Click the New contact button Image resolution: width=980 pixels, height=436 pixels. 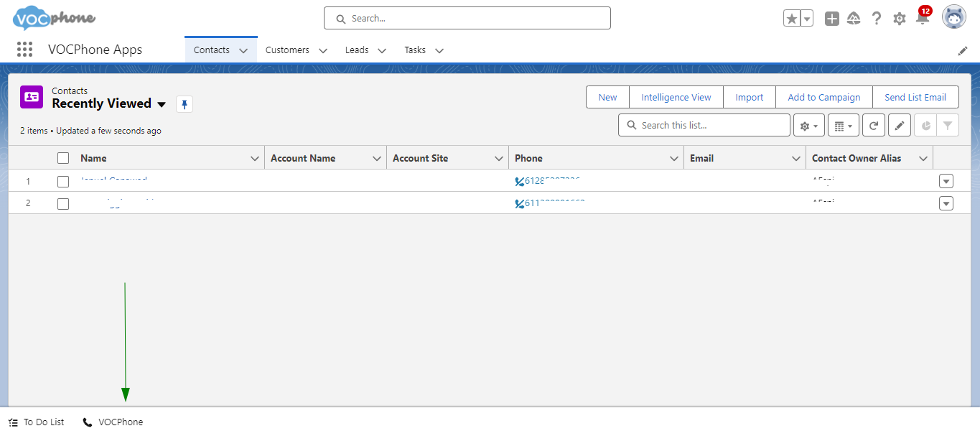click(x=607, y=98)
